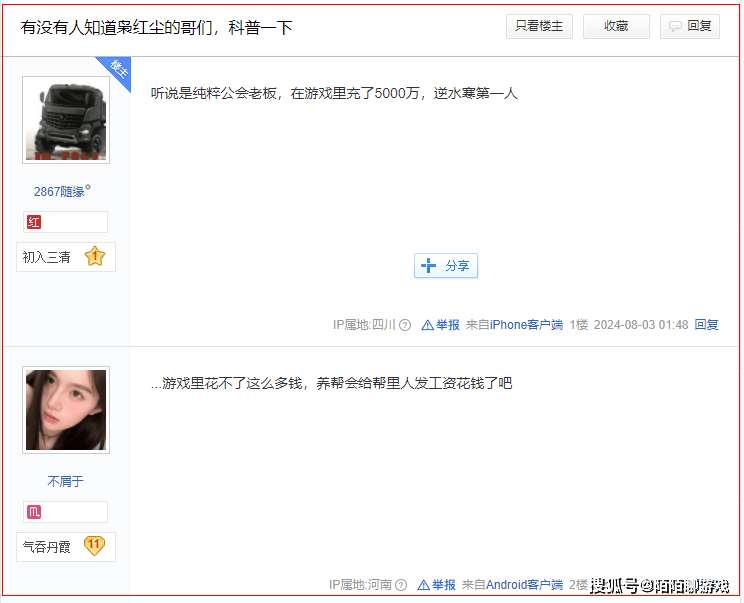Click the 收藏 button to bookmark thread
744x603 pixels.
pyautogui.click(x=616, y=27)
